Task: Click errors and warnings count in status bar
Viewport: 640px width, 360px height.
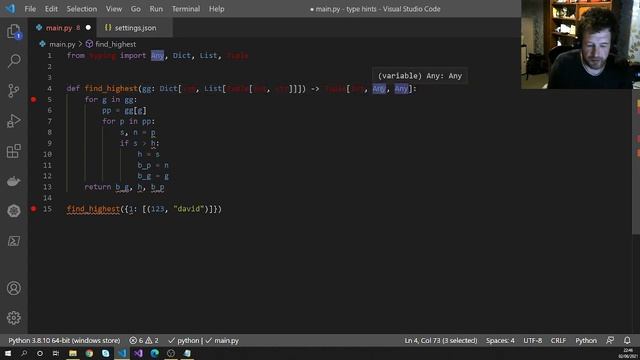Action: 144,340
